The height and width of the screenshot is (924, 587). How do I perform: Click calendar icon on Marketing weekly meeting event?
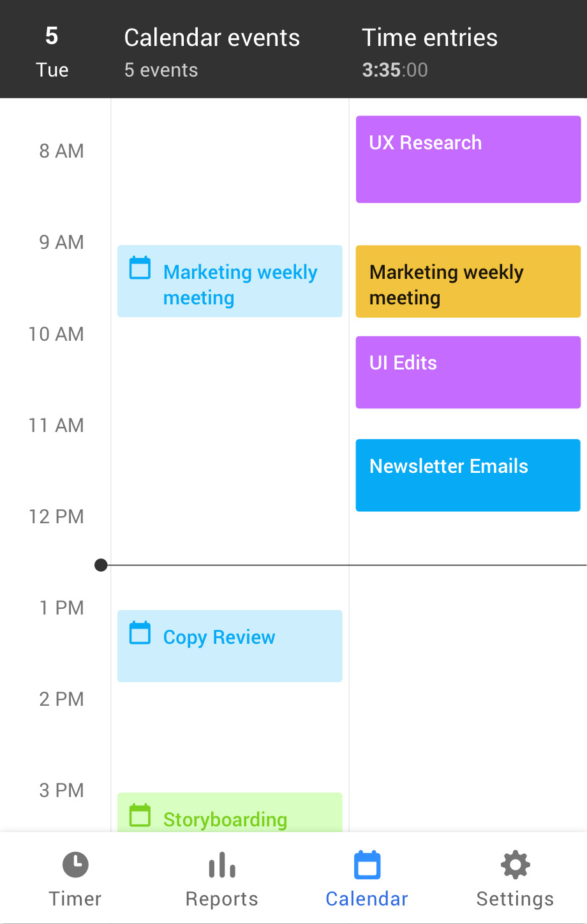pyautogui.click(x=140, y=268)
